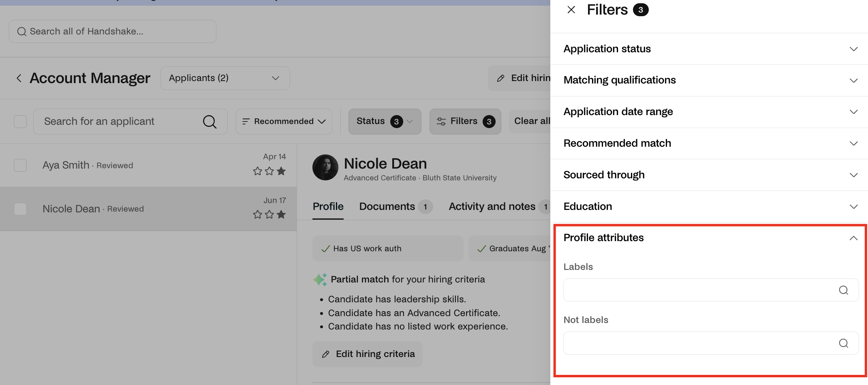Click the global search magnifier icon

22,32
